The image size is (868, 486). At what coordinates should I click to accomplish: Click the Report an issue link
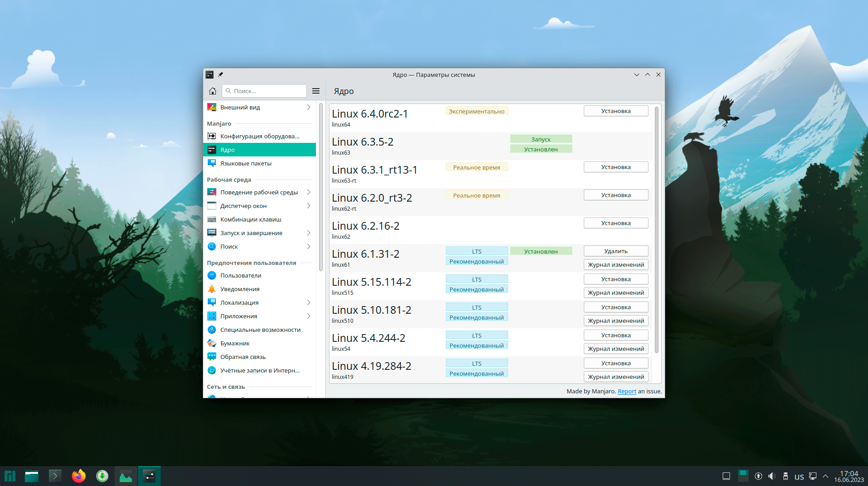627,391
